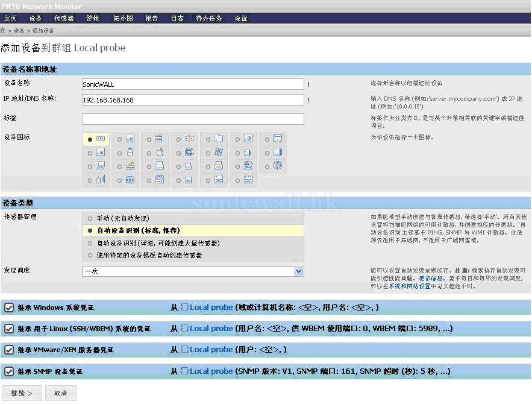Click the 继续 > button
This screenshot has height=404, width=532.
point(22,393)
